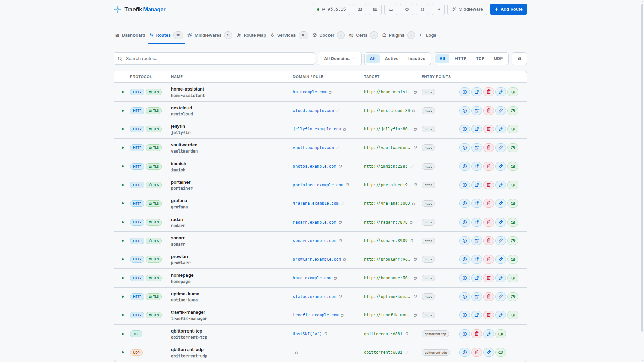Open the documentation book icon in header
The width and height of the screenshot is (644, 362).
[360, 9]
